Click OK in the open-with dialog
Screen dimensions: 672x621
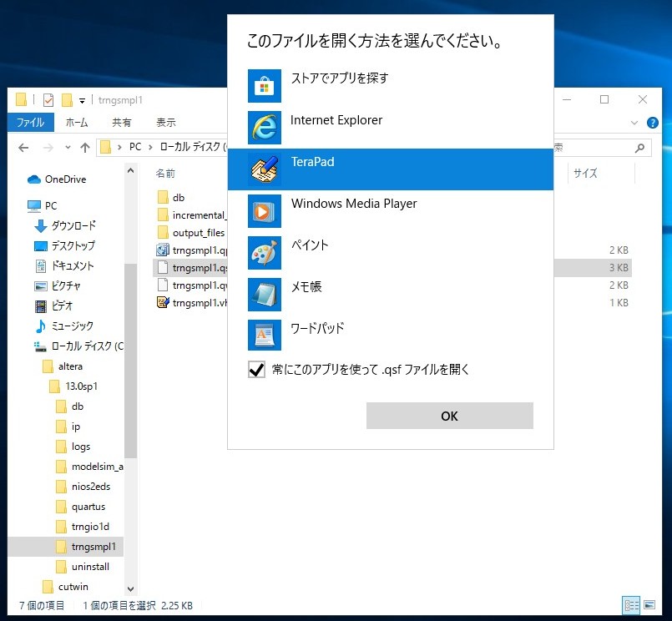[450, 416]
